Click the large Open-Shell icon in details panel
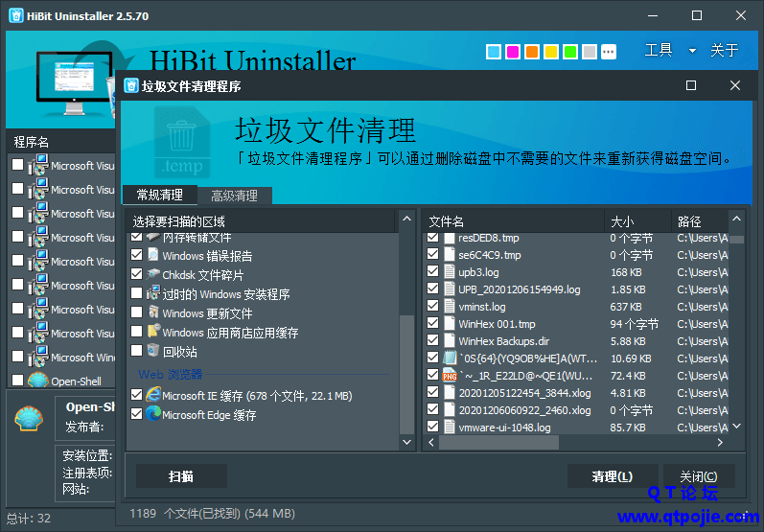The image size is (764, 532). 29,418
